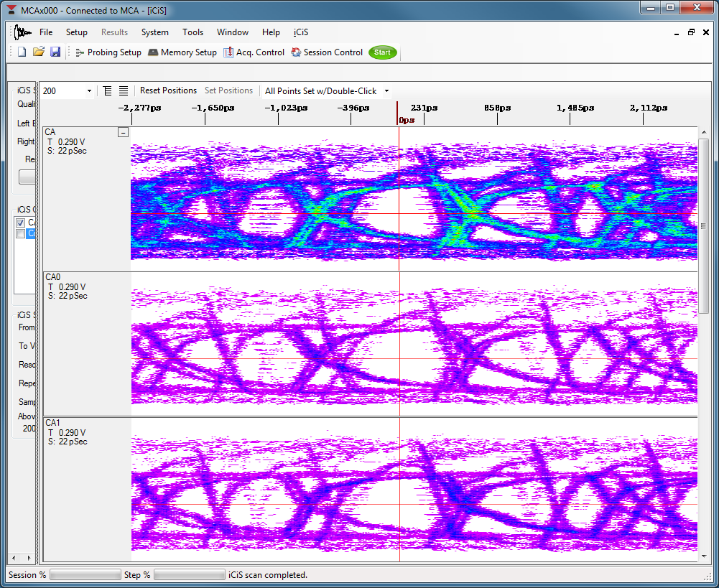Click the New file icon in toolbar
Viewport: 719px width, 588px height.
click(x=22, y=52)
